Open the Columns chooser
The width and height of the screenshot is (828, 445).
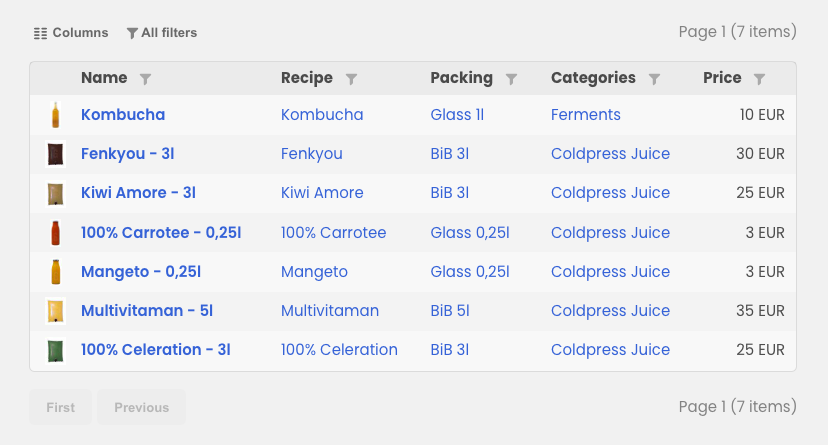[71, 33]
